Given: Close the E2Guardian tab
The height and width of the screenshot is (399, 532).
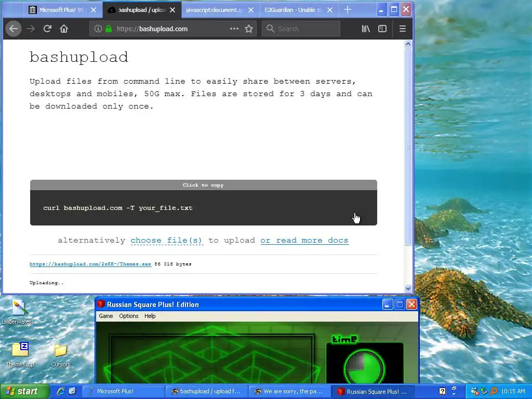Looking at the screenshot, I should 329,10.
